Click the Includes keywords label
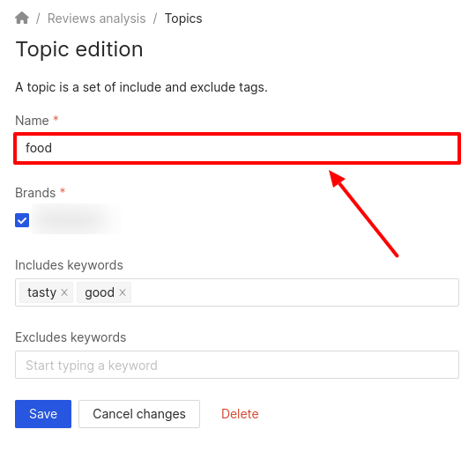 [70, 265]
